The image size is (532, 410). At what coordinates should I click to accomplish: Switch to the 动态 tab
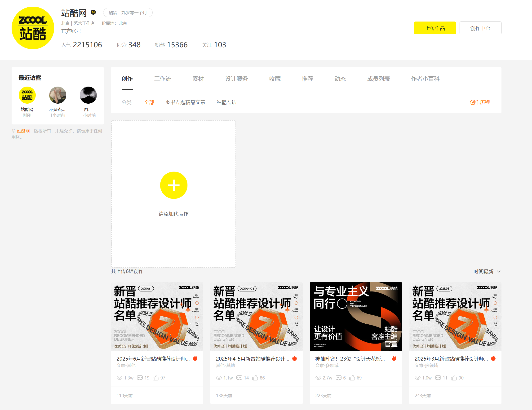tap(340, 79)
